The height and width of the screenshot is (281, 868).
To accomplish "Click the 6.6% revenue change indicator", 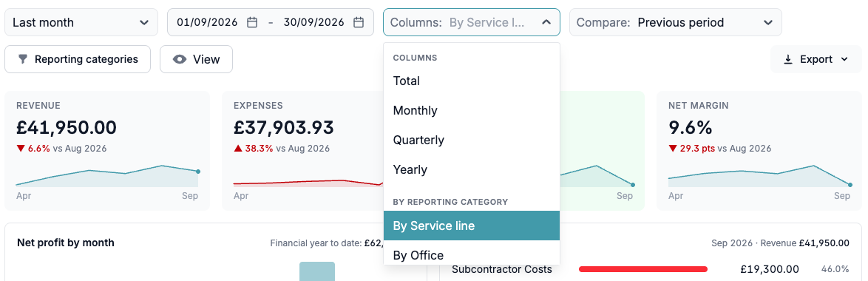I will [34, 148].
